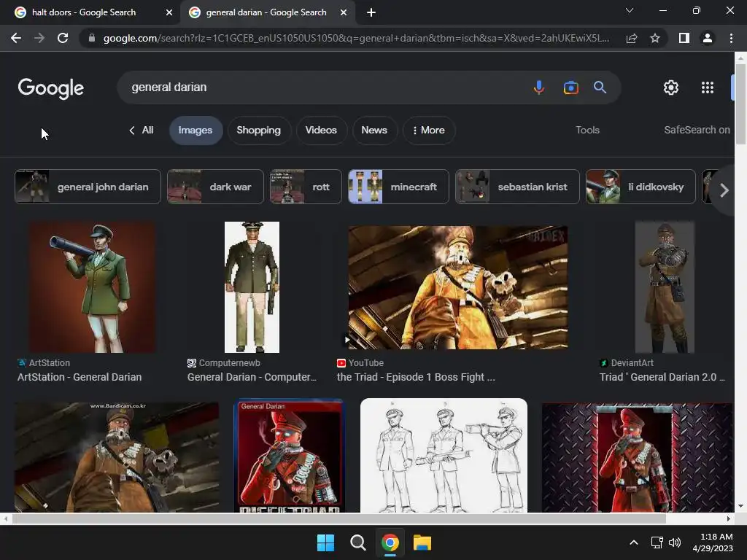Open the DeviantArt General Darian 2.0 image
The width and height of the screenshot is (747, 560).
[x=665, y=287]
